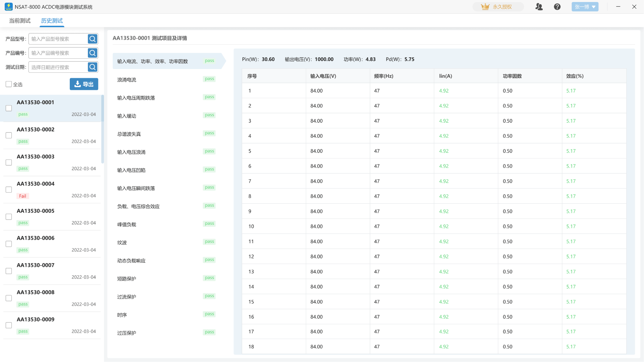
Task: Click the 测试日期 date input field
Action: (x=58, y=67)
